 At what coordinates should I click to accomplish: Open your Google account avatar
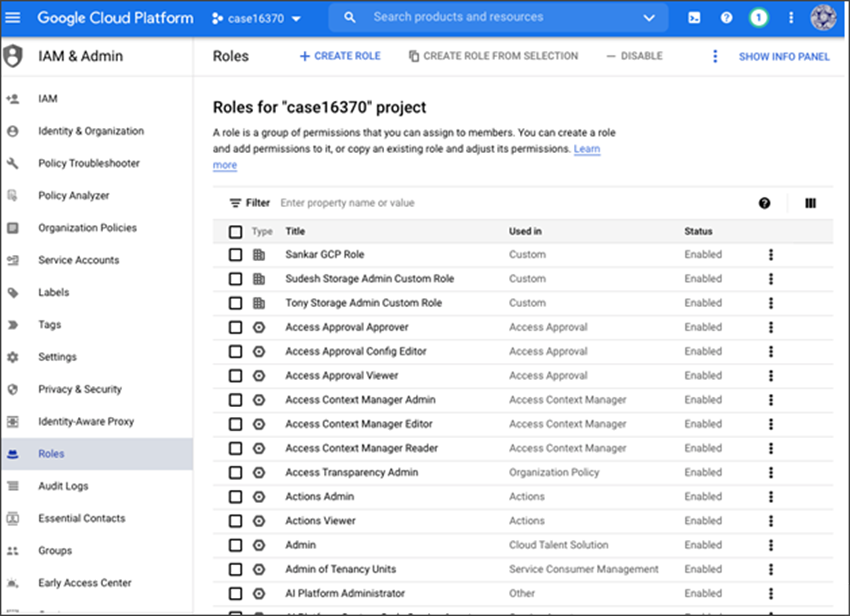point(823,17)
